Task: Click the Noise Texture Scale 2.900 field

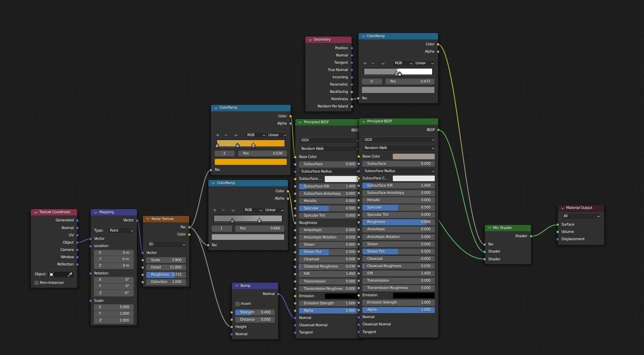Action: (x=166, y=260)
